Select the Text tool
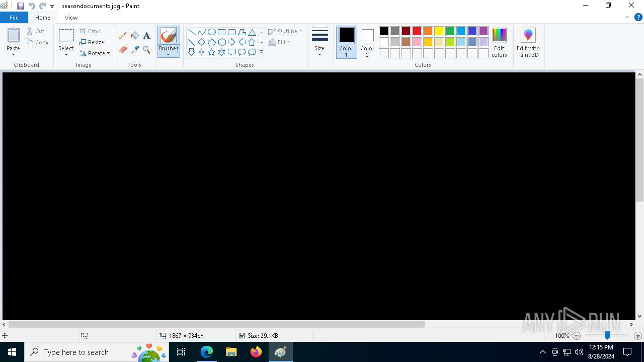The height and width of the screenshot is (362, 644). [x=146, y=36]
